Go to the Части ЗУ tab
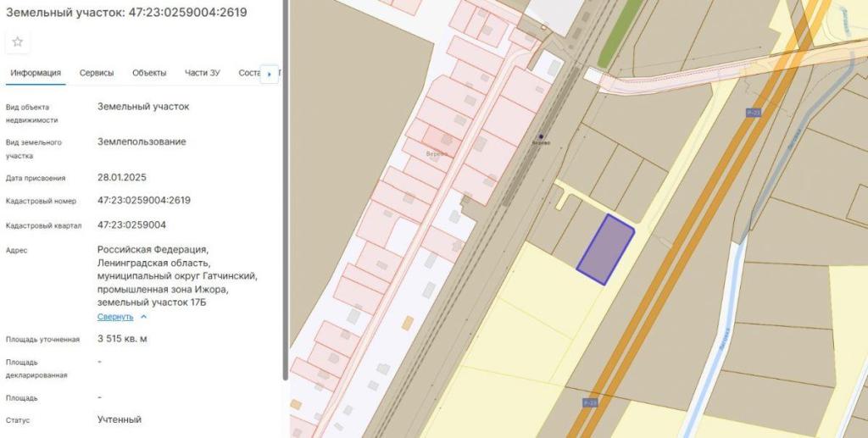The height and width of the screenshot is (438, 868). click(203, 73)
